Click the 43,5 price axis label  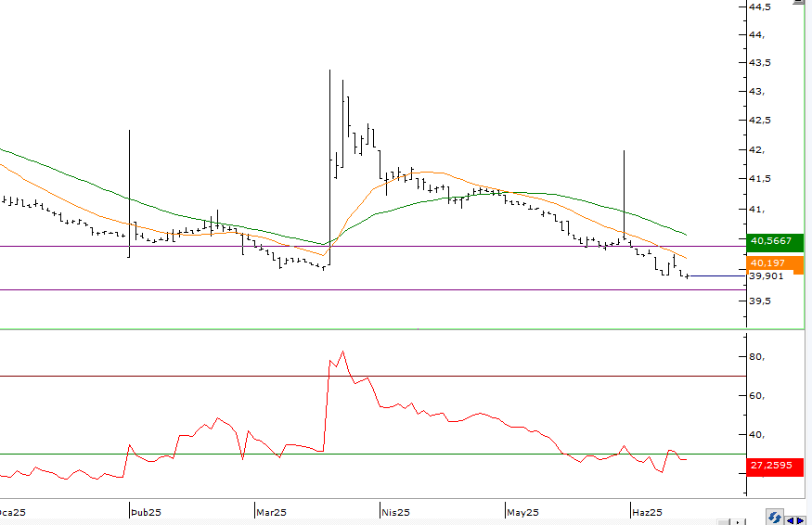click(x=760, y=63)
